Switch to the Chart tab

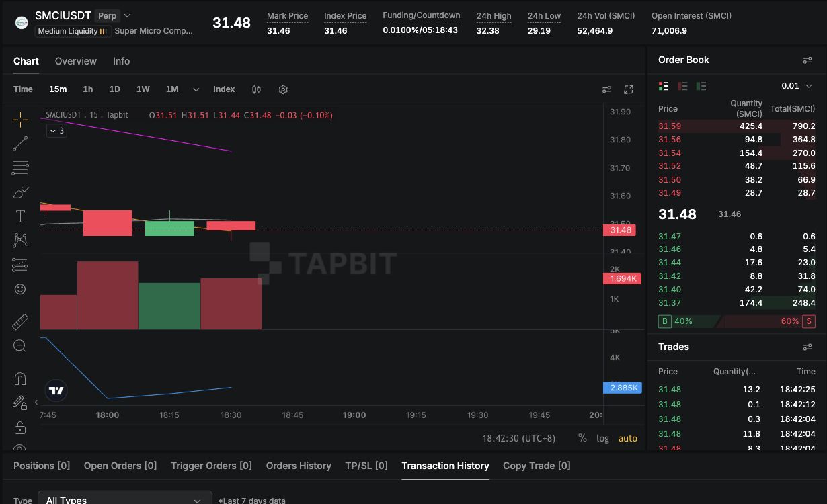click(x=26, y=61)
